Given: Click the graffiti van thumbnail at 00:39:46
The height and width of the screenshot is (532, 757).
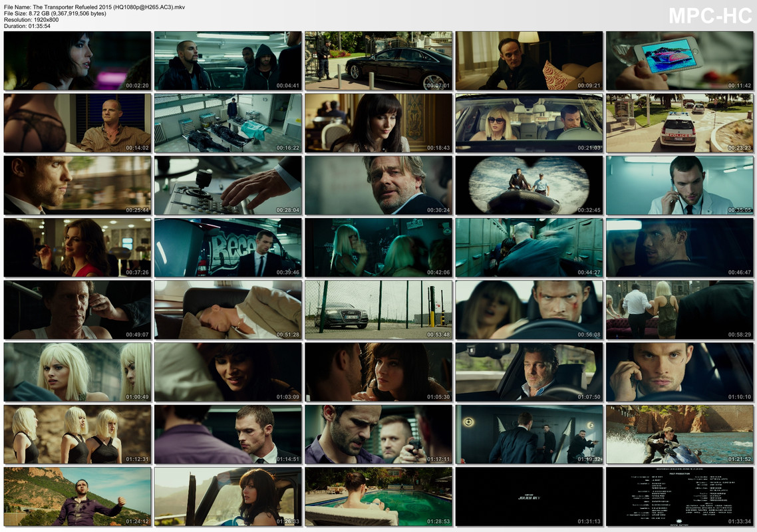Looking at the screenshot, I should tap(228, 247).
